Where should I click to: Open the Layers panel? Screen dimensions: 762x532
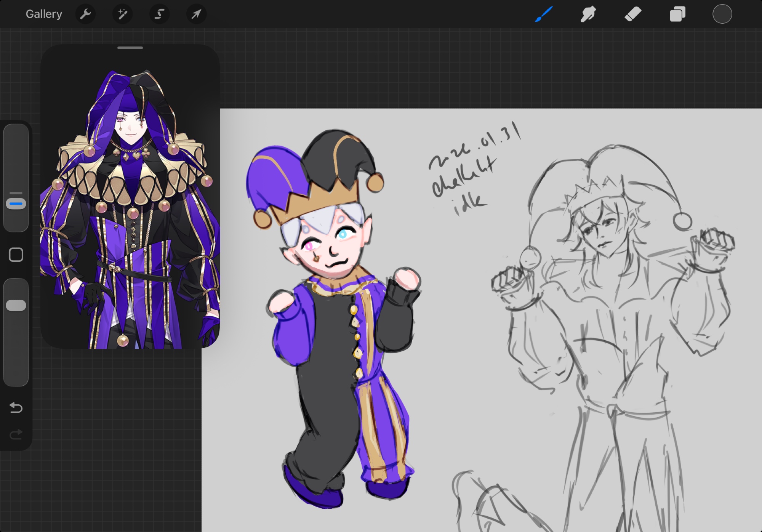(x=677, y=14)
